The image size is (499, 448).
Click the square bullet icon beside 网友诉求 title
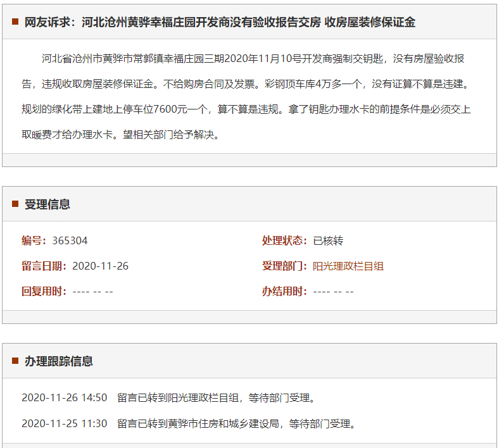coord(15,22)
